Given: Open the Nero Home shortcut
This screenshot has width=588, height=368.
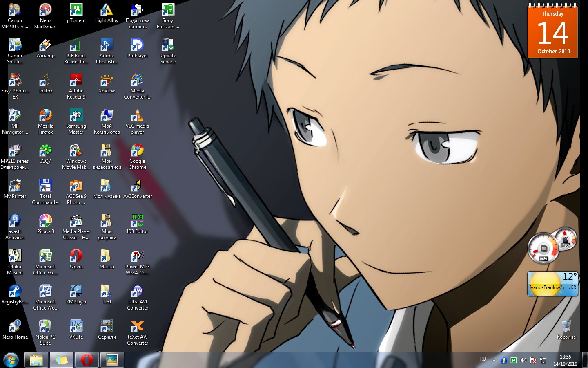Looking at the screenshot, I should 15,330.
